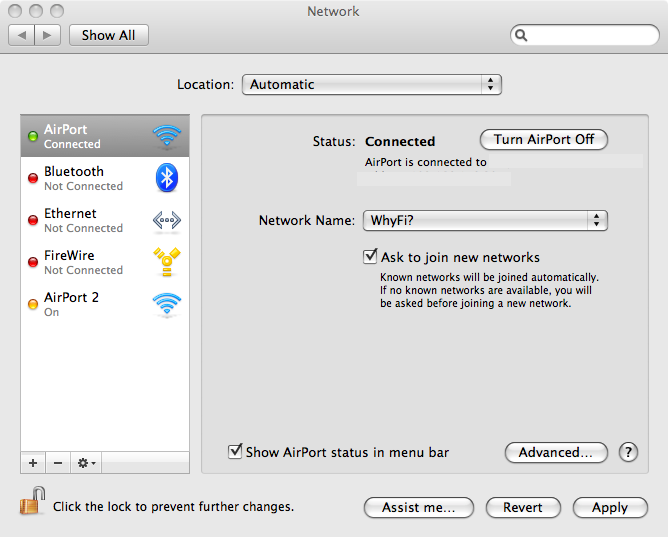Open the gear action menu under service list

86,463
